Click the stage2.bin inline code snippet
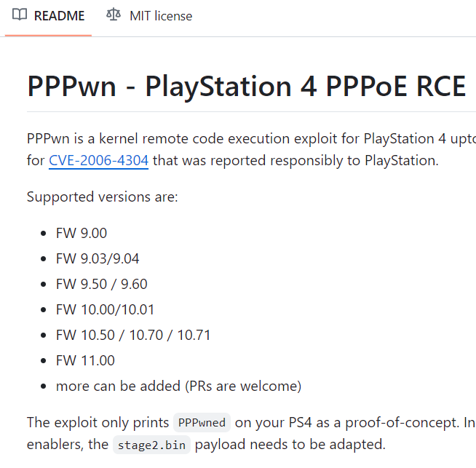The image size is (476, 468). pos(151,445)
